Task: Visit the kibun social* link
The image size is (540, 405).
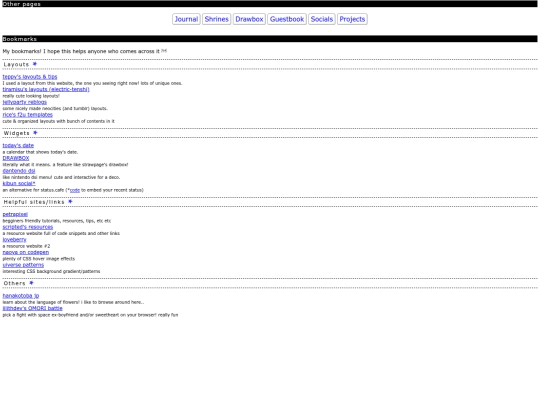Action: point(19,184)
